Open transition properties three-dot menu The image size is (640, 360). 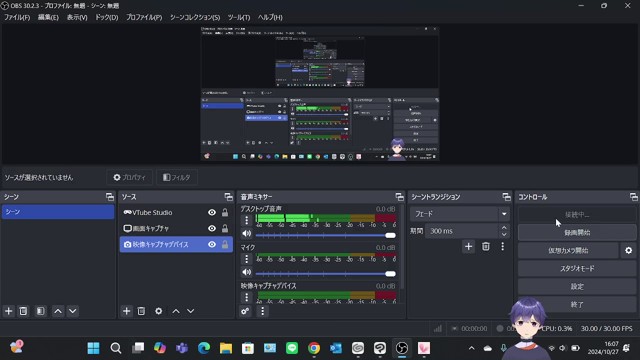(x=502, y=247)
